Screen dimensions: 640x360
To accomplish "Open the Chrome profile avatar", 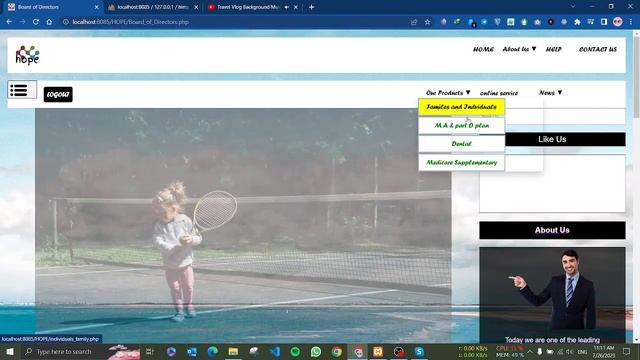I will click(x=618, y=22).
